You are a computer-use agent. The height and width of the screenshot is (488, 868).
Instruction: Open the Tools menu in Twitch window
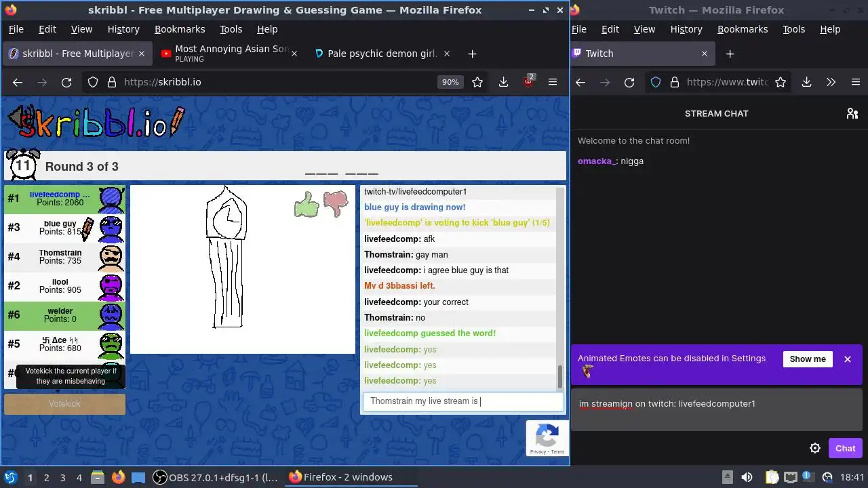coord(793,29)
